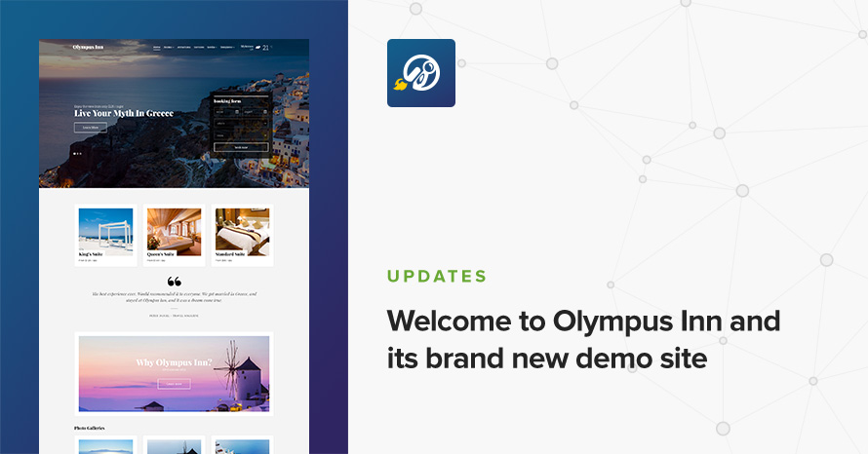
Task: Click the arrival date field in booking form
Action: coord(226,112)
